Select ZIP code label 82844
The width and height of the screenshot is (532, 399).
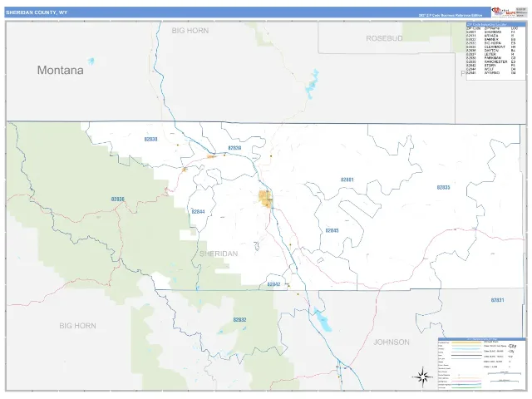198,212
